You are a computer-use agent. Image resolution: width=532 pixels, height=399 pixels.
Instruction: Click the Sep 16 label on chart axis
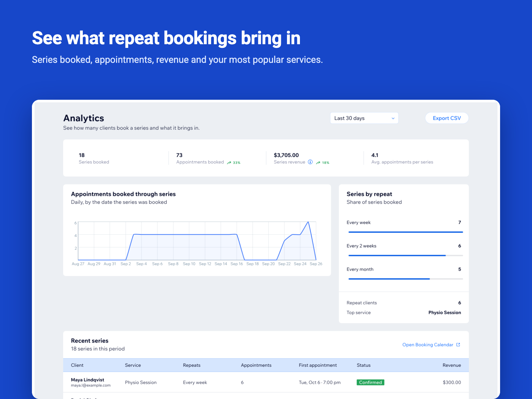click(x=237, y=264)
